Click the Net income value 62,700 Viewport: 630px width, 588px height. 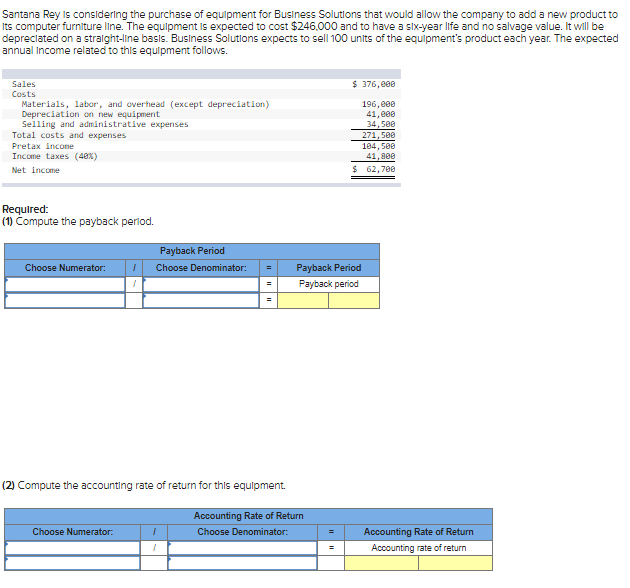tap(380, 169)
